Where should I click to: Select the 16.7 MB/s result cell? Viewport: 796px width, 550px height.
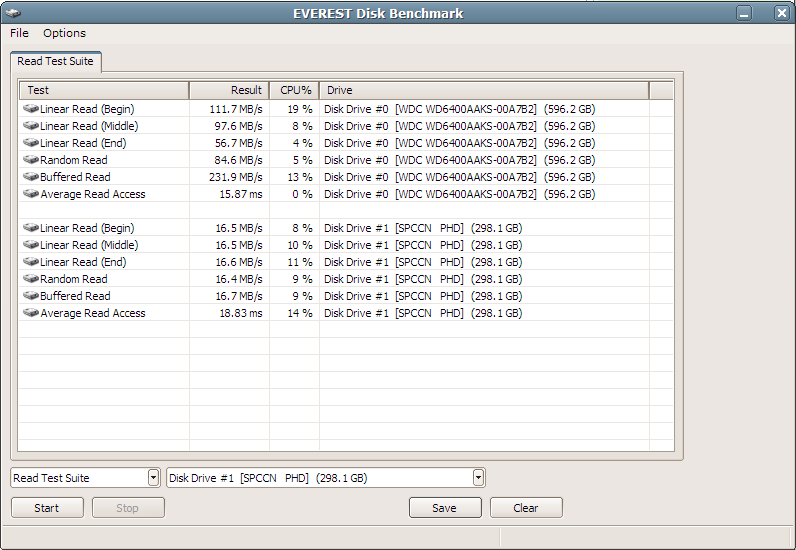click(x=239, y=296)
